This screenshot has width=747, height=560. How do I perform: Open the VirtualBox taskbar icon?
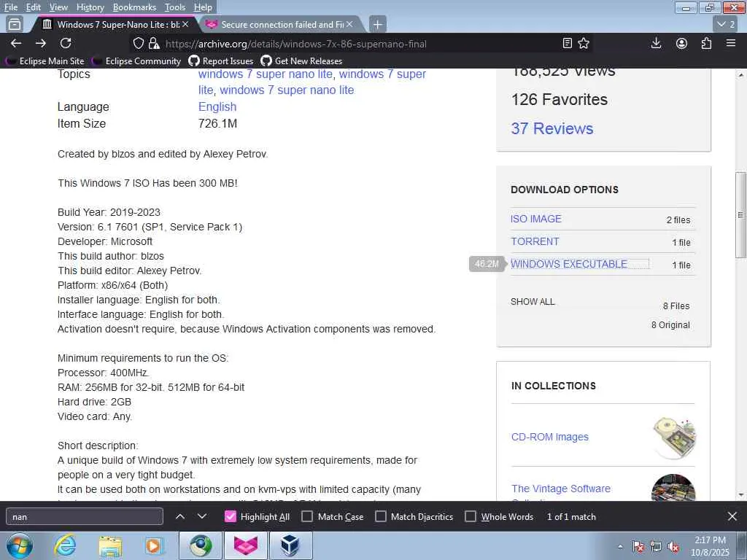point(290,545)
